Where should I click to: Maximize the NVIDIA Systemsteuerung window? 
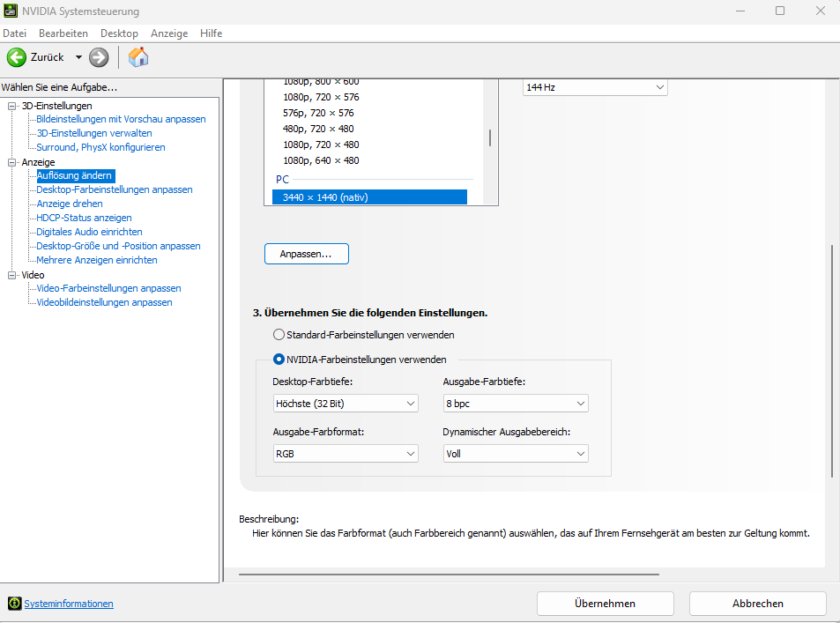(780, 11)
